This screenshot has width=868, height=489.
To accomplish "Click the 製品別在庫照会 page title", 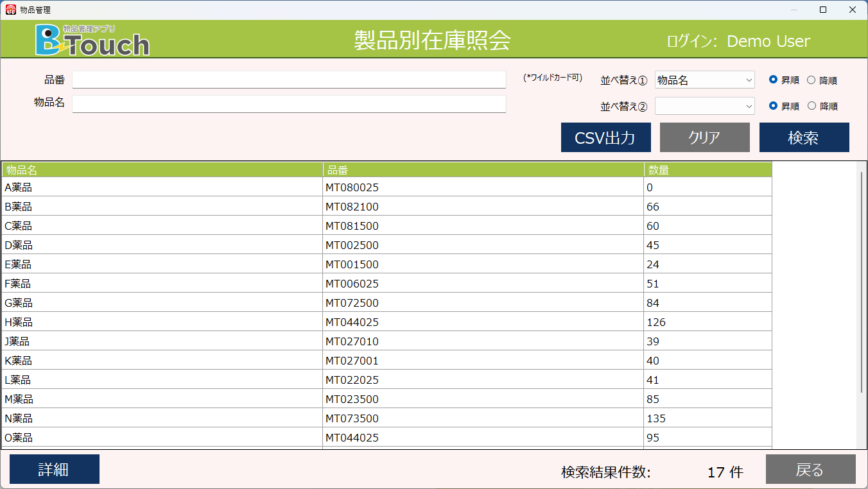I will 432,40.
